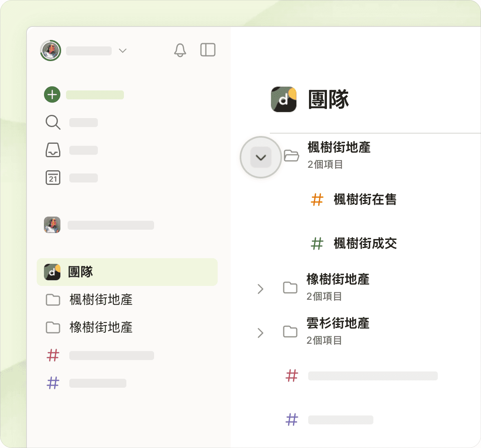Expand the 雲杉街地產 folder chevron
The height and width of the screenshot is (448, 481).
point(260,333)
